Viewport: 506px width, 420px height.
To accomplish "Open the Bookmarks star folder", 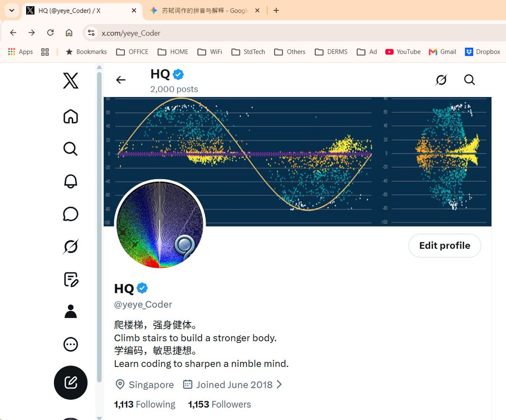I will click(x=86, y=51).
